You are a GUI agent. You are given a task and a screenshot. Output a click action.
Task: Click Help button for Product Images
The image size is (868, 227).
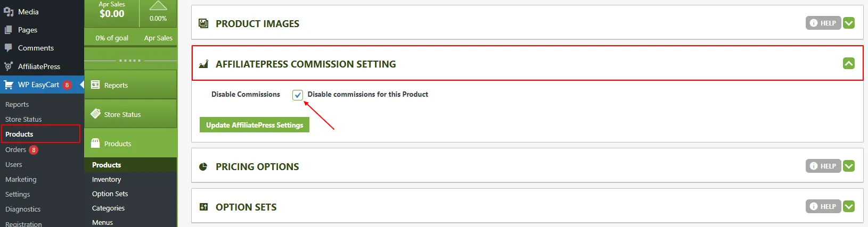tap(823, 23)
